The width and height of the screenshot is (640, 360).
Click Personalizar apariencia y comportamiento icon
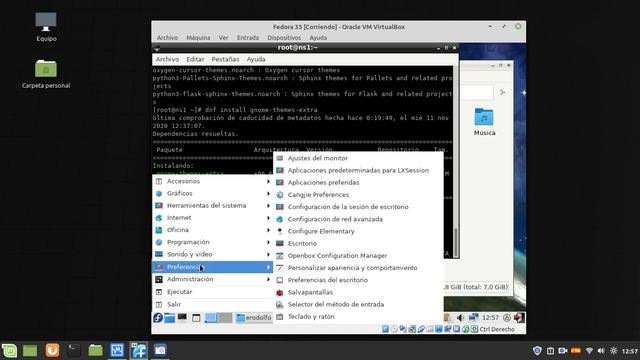click(280, 268)
